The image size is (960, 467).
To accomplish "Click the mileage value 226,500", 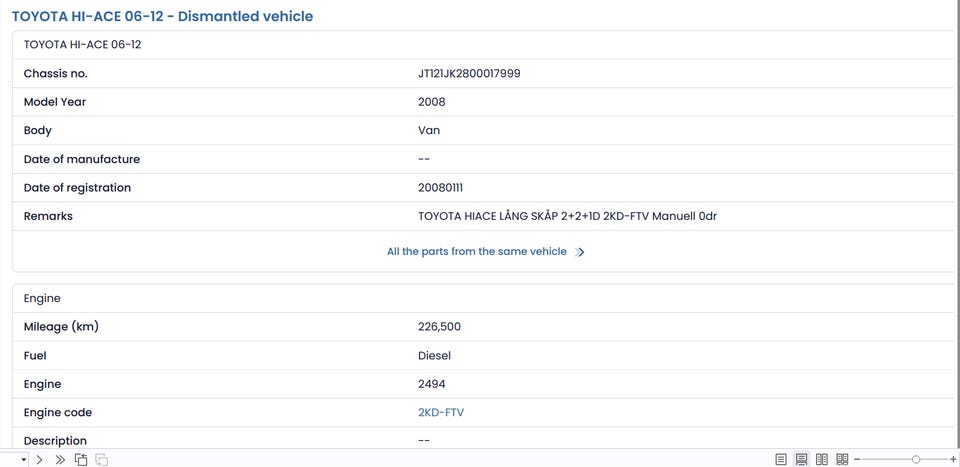I will (439, 327).
